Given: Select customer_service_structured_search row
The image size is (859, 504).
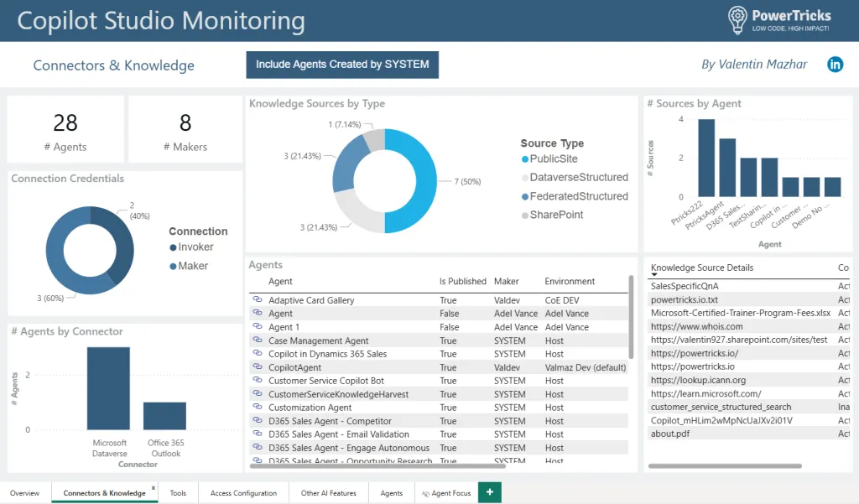Looking at the screenshot, I should click(x=749, y=407).
